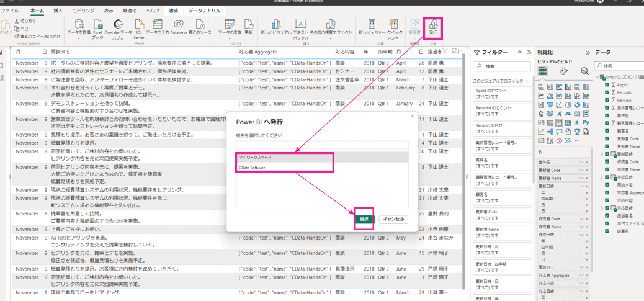Screen dimensions: 644x301
Task: Click コピー (Copy) in the clipboard group
Action: [22, 29]
